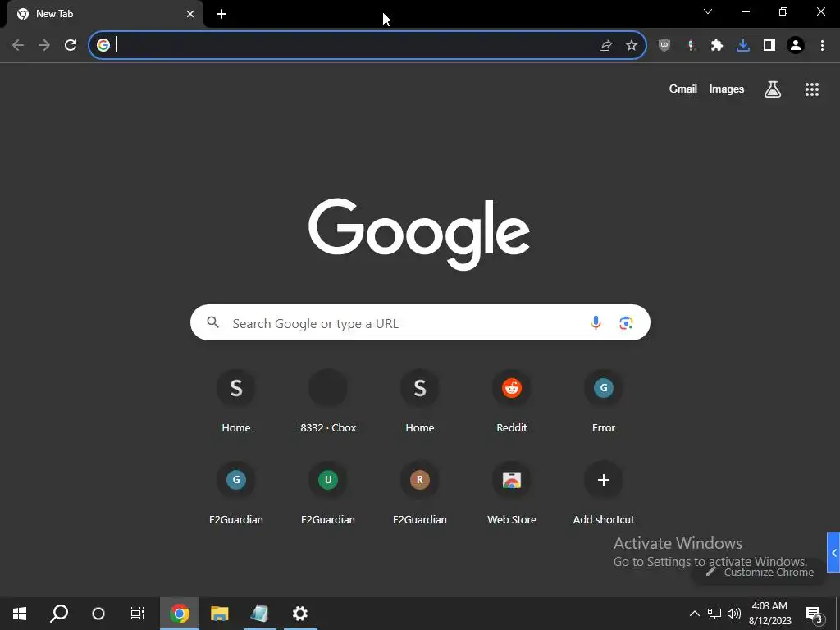This screenshot has height=630, width=840.
Task: Open the Web Store shortcut
Action: pyautogui.click(x=512, y=493)
